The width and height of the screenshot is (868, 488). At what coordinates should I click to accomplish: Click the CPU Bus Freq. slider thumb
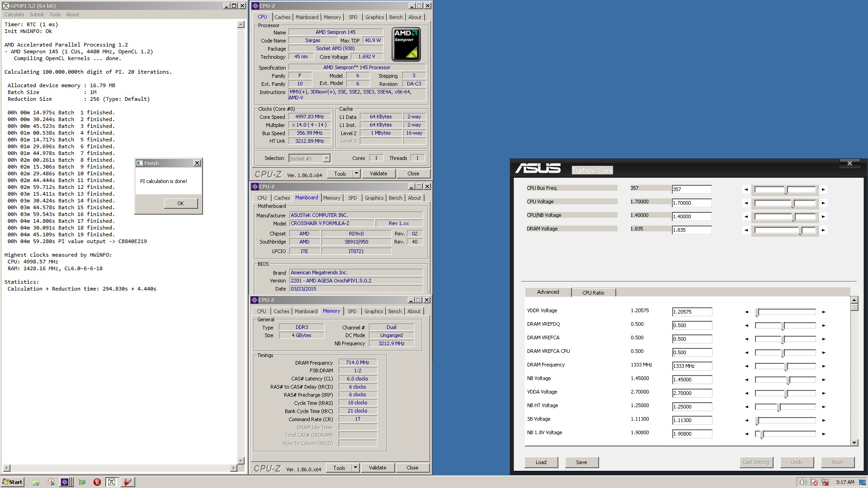coord(786,190)
